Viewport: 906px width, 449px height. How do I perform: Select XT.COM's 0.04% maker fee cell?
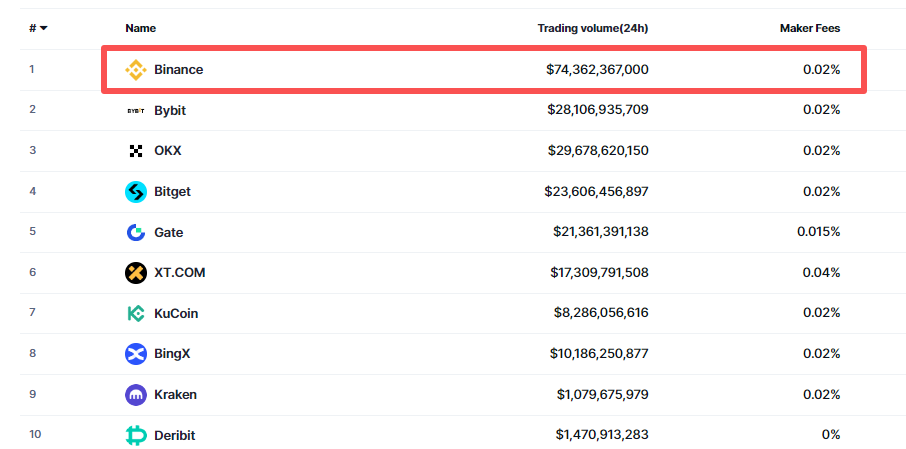[x=820, y=272]
